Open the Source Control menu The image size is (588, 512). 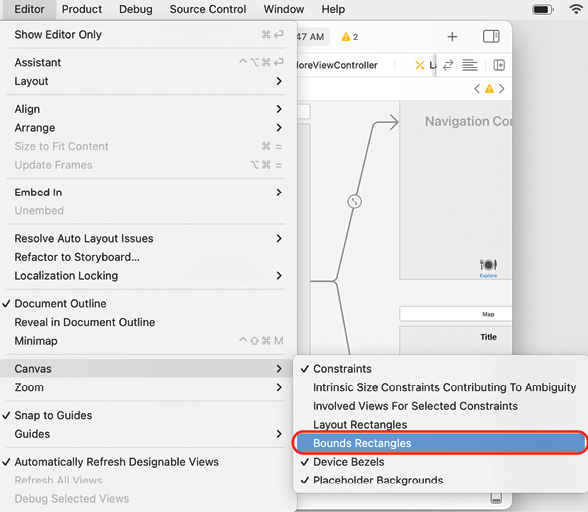(x=208, y=9)
